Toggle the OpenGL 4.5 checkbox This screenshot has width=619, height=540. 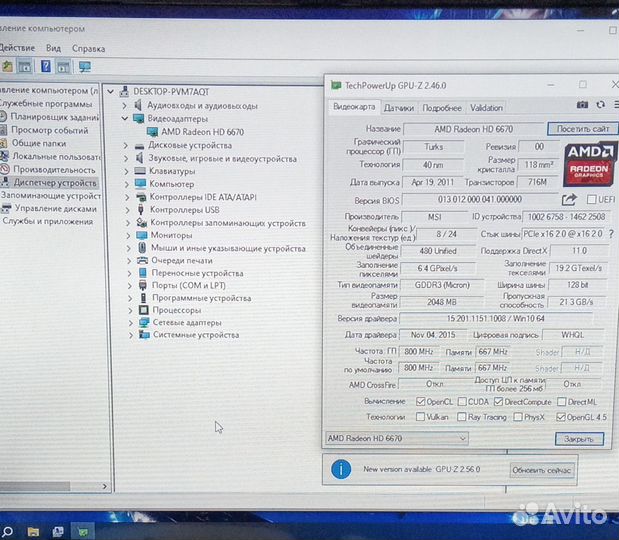click(x=561, y=417)
